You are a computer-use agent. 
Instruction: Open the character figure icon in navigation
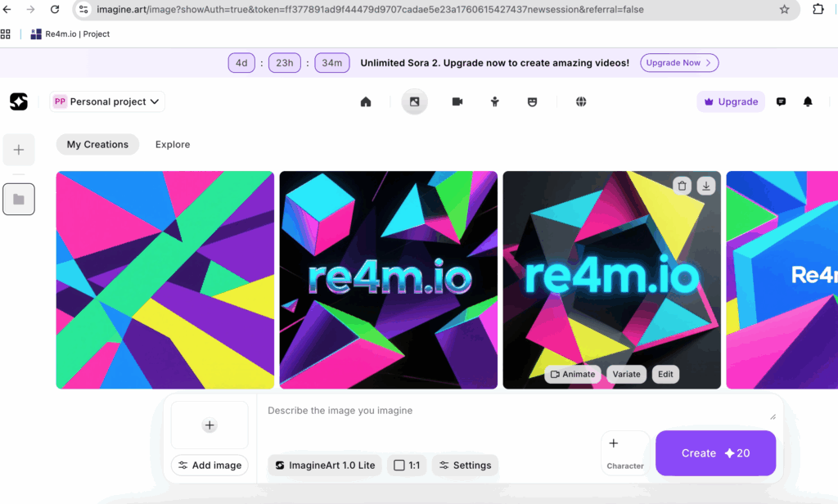pyautogui.click(x=495, y=101)
